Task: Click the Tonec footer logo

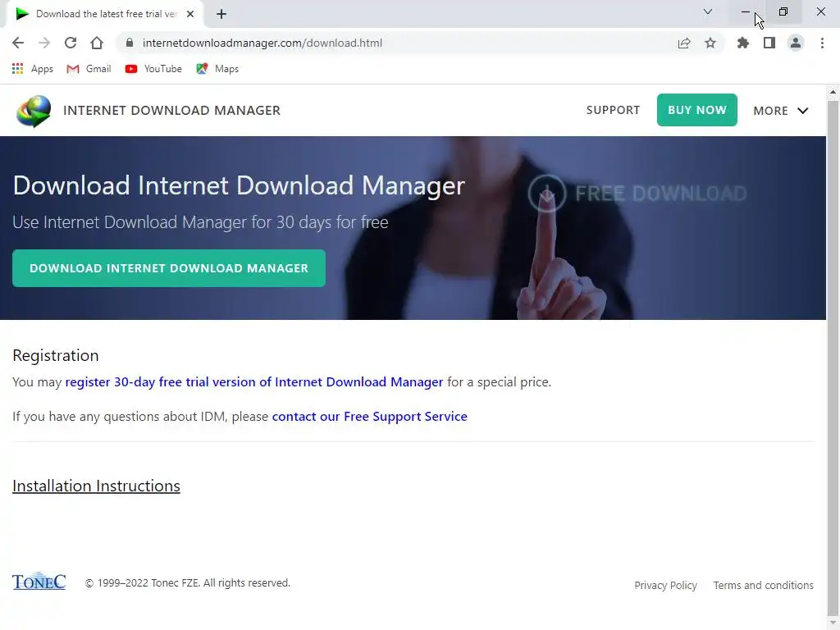Action: (39, 582)
